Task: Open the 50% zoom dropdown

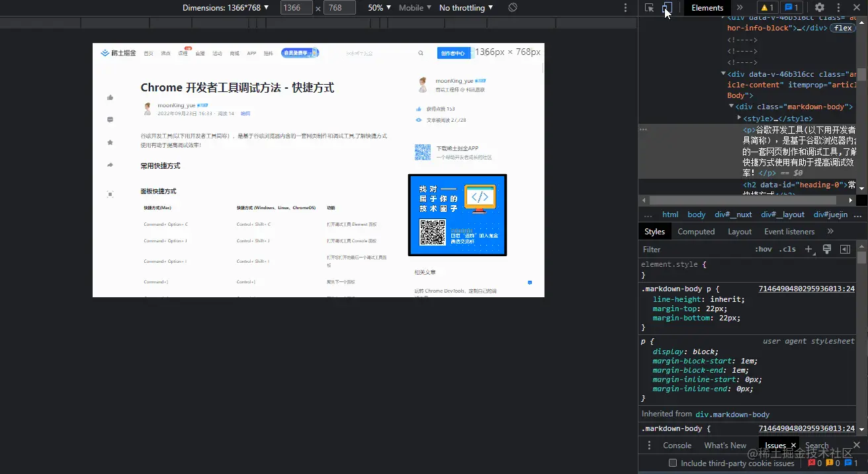Action: pyautogui.click(x=380, y=8)
